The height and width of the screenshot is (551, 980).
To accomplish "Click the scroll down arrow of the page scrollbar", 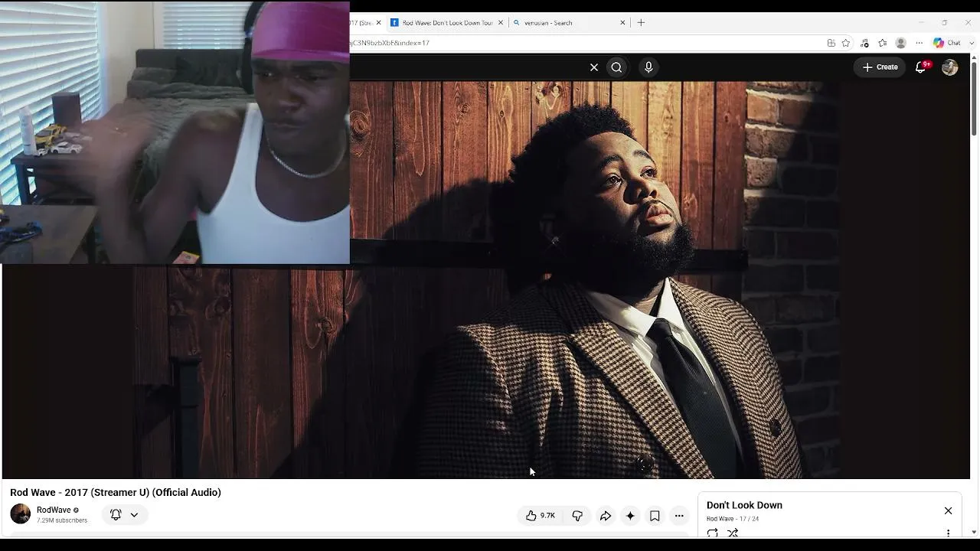I will pos(974,532).
